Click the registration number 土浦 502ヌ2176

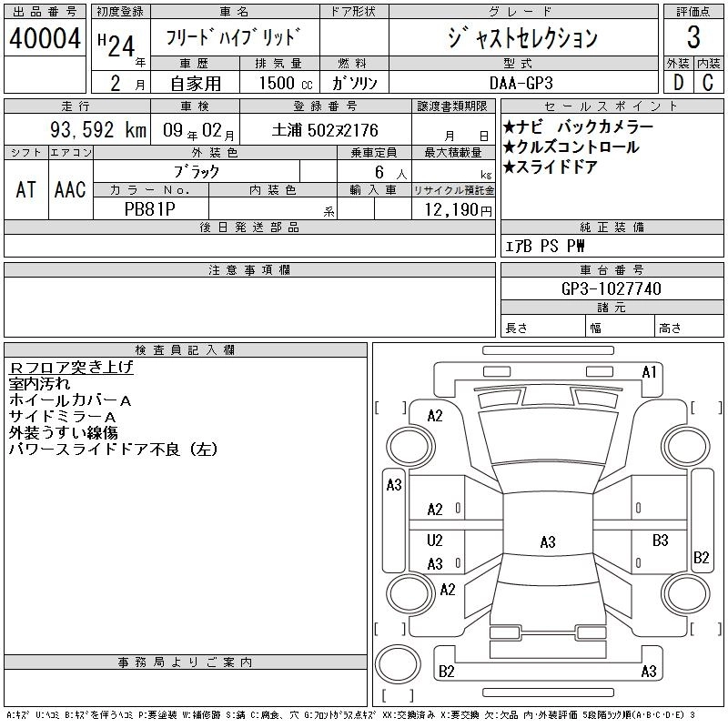[325, 130]
